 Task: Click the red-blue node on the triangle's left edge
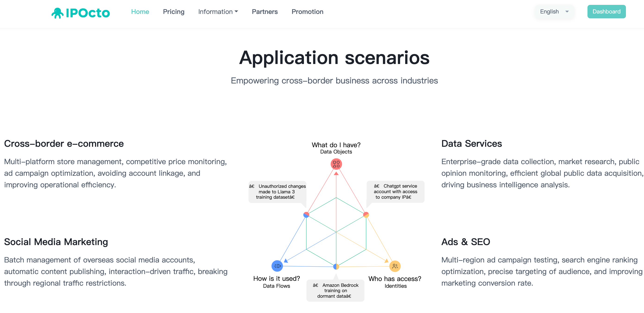pos(306,215)
